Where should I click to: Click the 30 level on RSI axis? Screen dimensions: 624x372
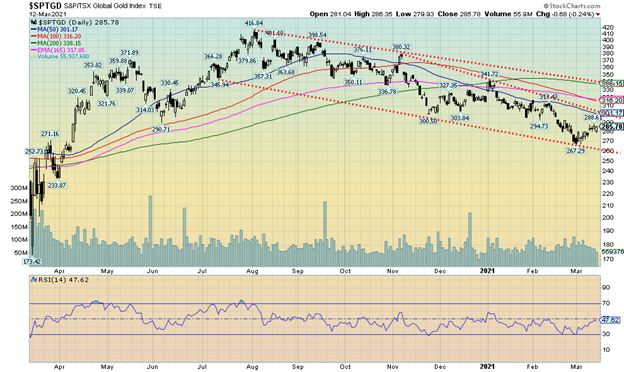(606, 334)
